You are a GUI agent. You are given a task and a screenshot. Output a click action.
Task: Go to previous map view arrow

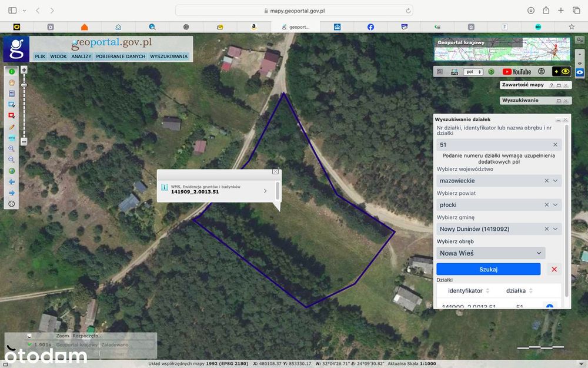pos(12,182)
